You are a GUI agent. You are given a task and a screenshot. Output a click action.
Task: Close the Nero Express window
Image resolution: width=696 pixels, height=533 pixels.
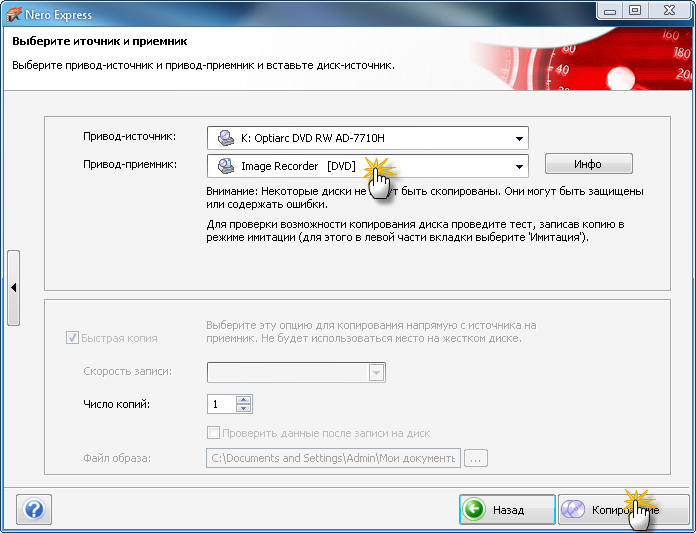click(x=669, y=11)
